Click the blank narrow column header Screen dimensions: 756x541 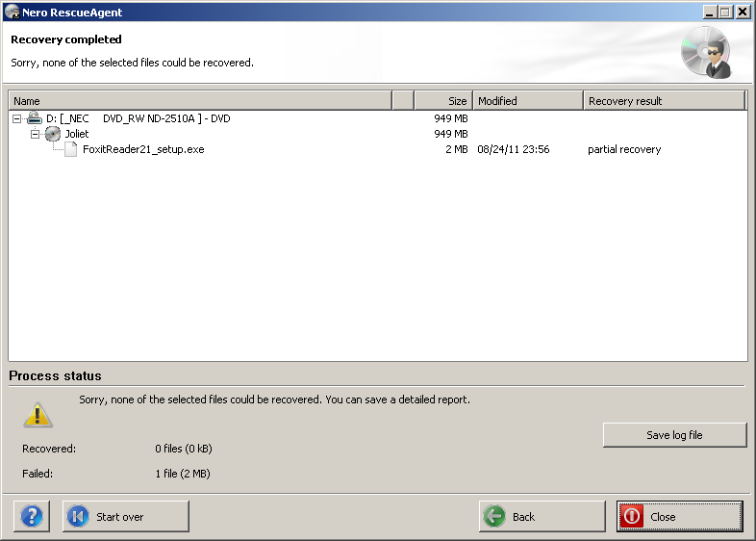403,101
